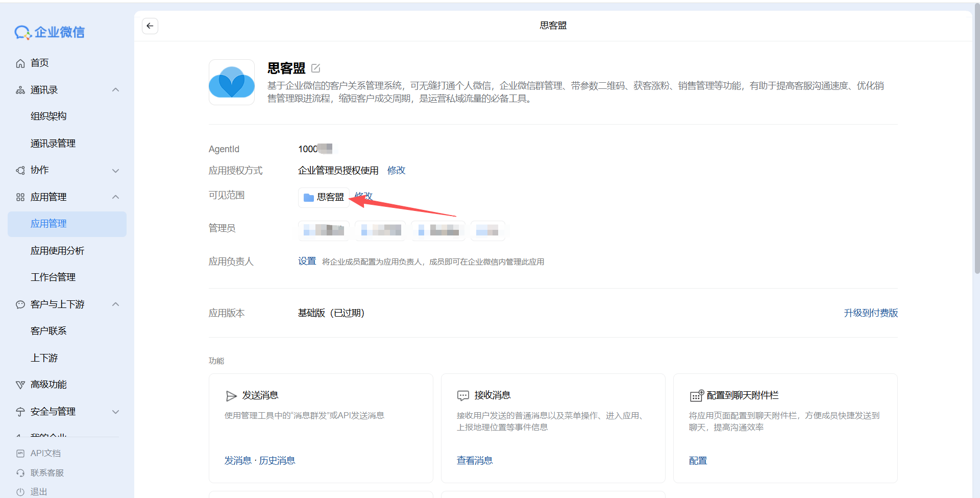This screenshot has width=980, height=498.
Task: Click the 退出 power icon
Action: [20, 492]
